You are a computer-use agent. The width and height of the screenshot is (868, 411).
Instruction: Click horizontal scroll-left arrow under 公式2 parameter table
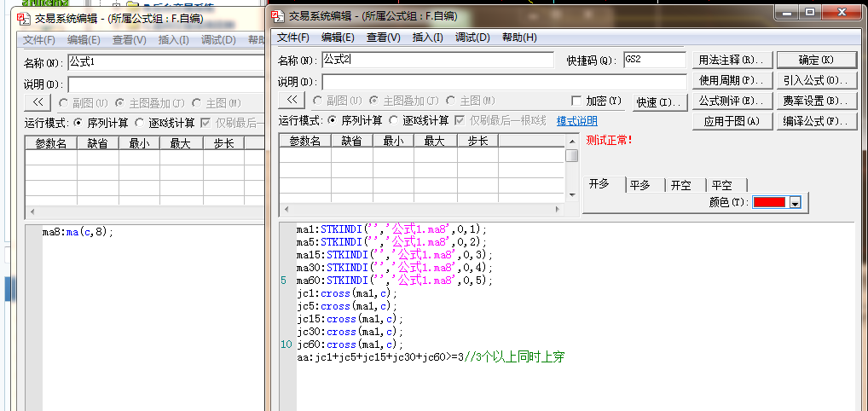[x=286, y=210]
